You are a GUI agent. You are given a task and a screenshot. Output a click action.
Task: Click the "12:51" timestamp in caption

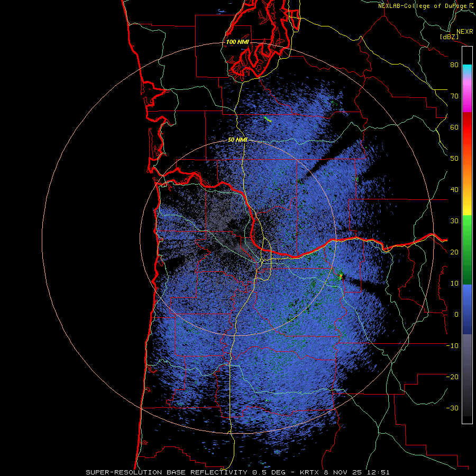pos(378,472)
